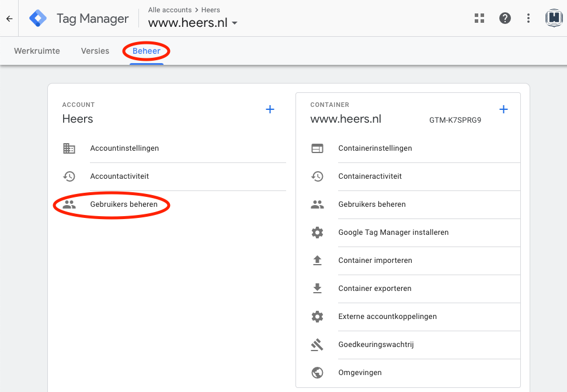
Task: Open Containeractiviteit
Action: (x=370, y=176)
